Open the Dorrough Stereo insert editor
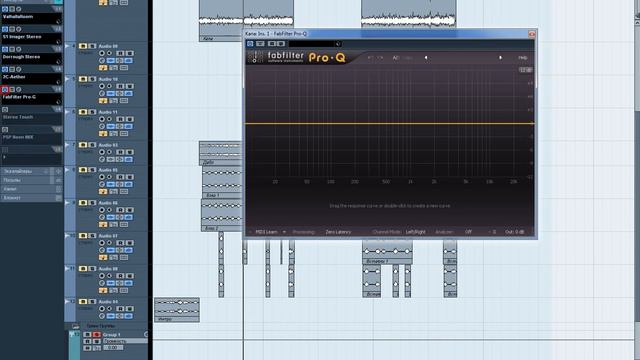Screen dimensions: 640x360 pyautogui.click(x=18, y=49)
